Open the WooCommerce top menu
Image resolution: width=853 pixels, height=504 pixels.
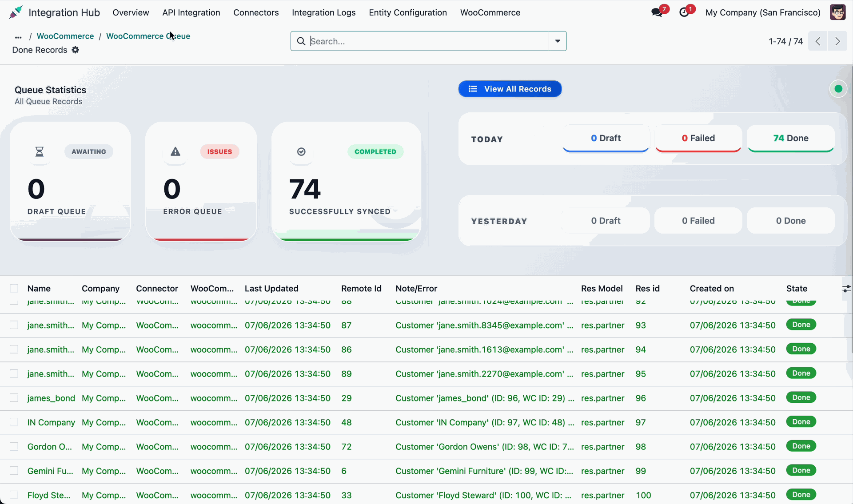click(x=490, y=12)
